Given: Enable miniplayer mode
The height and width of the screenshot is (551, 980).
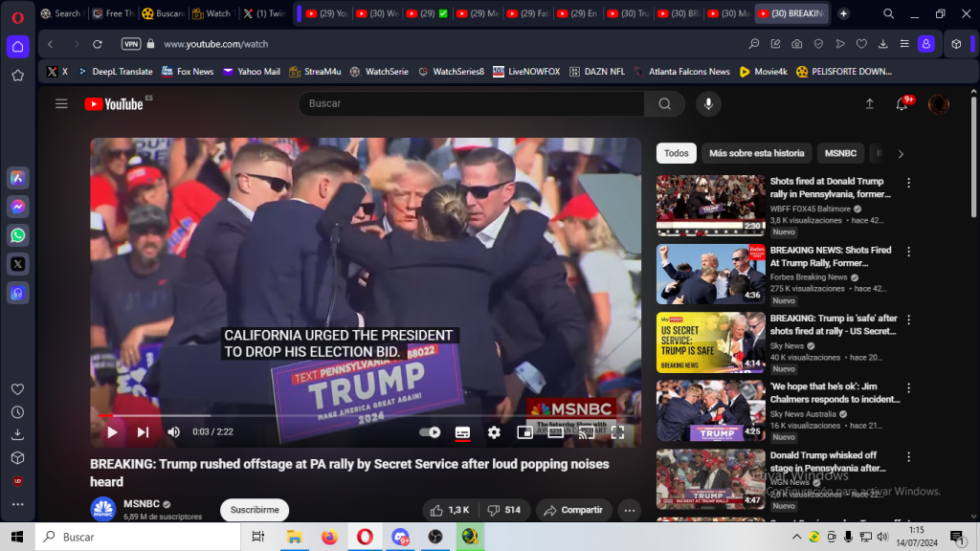Looking at the screenshot, I should (525, 432).
